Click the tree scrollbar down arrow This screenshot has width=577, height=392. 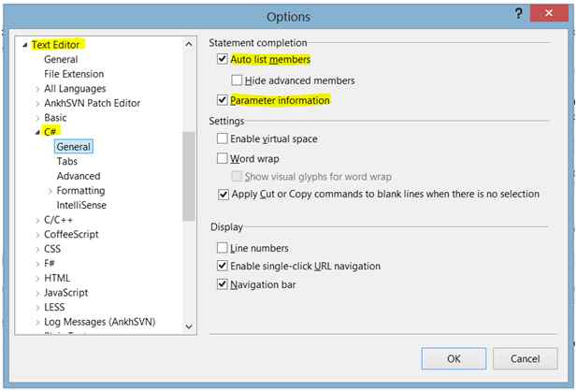[x=189, y=326]
